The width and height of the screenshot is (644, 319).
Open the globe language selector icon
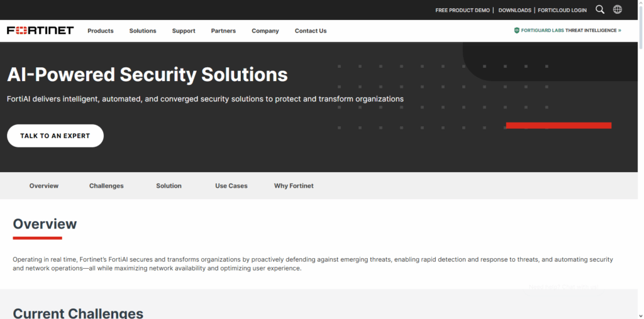[618, 10]
